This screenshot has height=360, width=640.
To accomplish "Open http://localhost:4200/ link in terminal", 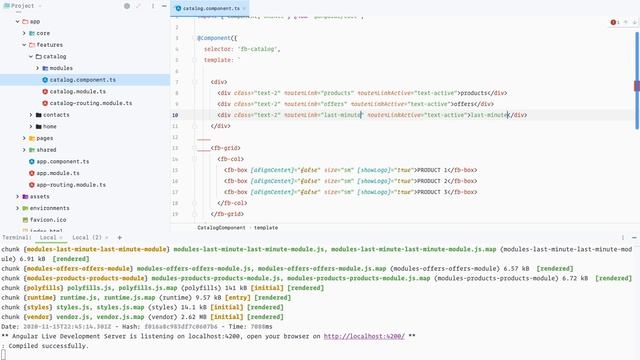I will 364,336.
